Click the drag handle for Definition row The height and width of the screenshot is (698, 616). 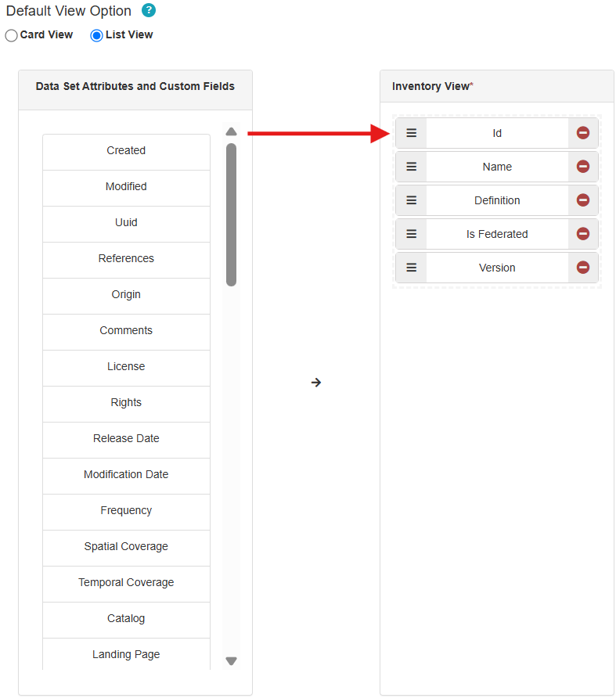[411, 200]
